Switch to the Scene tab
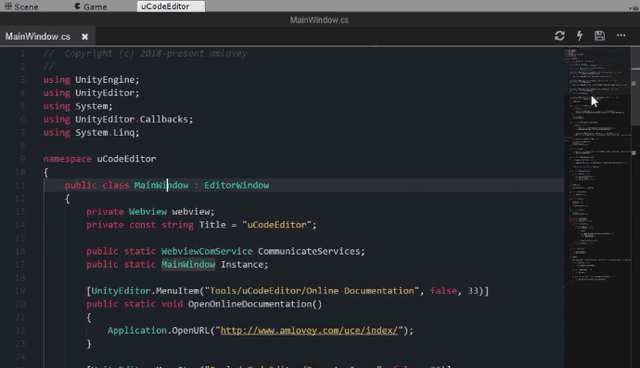Viewport: 640px width, 368px height. click(x=22, y=7)
